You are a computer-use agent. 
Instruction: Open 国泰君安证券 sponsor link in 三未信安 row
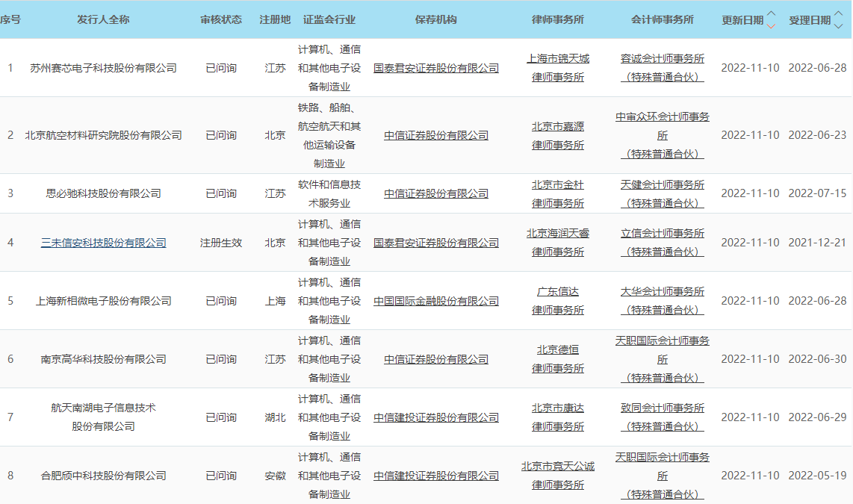tap(435, 243)
